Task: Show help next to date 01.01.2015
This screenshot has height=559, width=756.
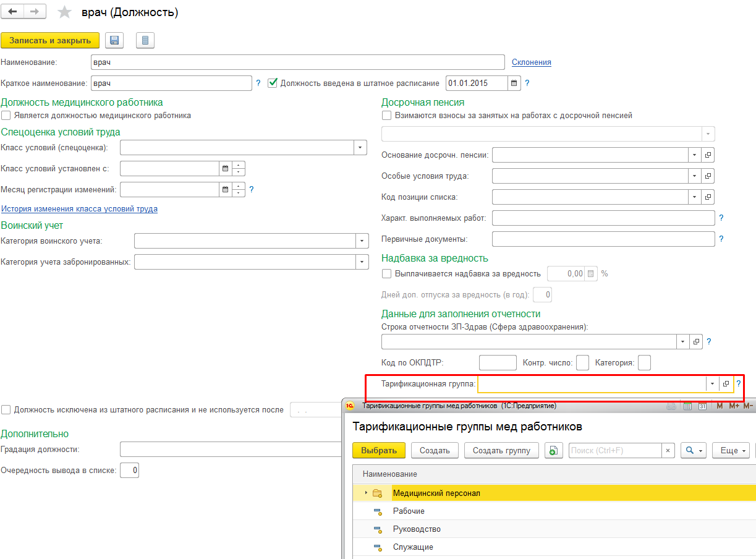Action: point(527,83)
